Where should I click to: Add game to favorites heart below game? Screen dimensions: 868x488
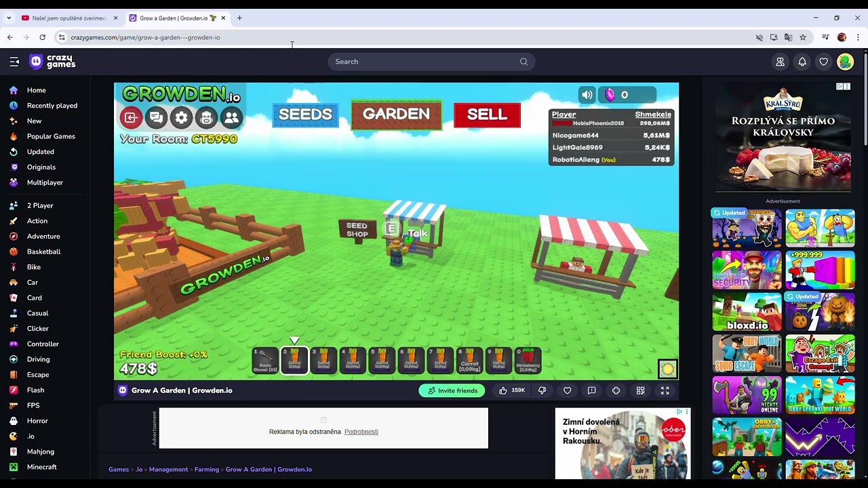coord(568,390)
